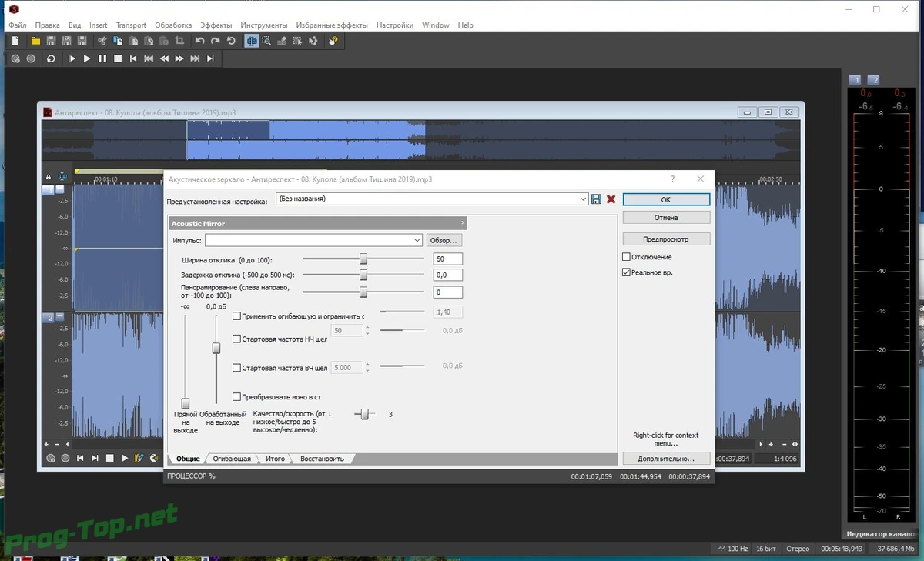Expand the Импульс dropdown list
The height and width of the screenshot is (561, 924).
point(417,240)
